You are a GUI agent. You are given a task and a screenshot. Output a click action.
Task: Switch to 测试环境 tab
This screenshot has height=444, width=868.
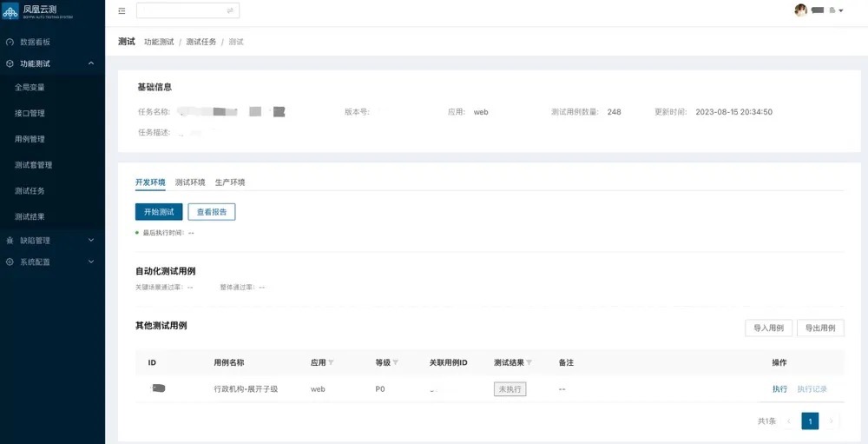pyautogui.click(x=190, y=182)
